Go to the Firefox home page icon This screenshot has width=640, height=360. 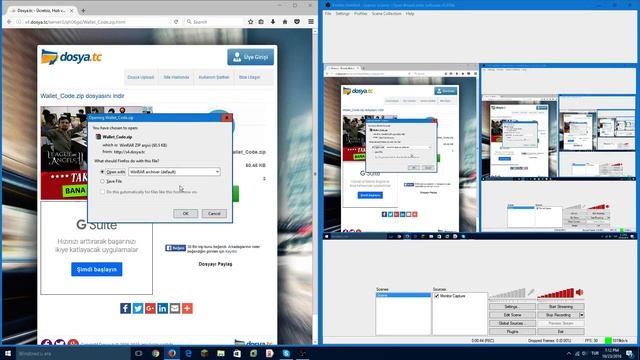coord(285,22)
